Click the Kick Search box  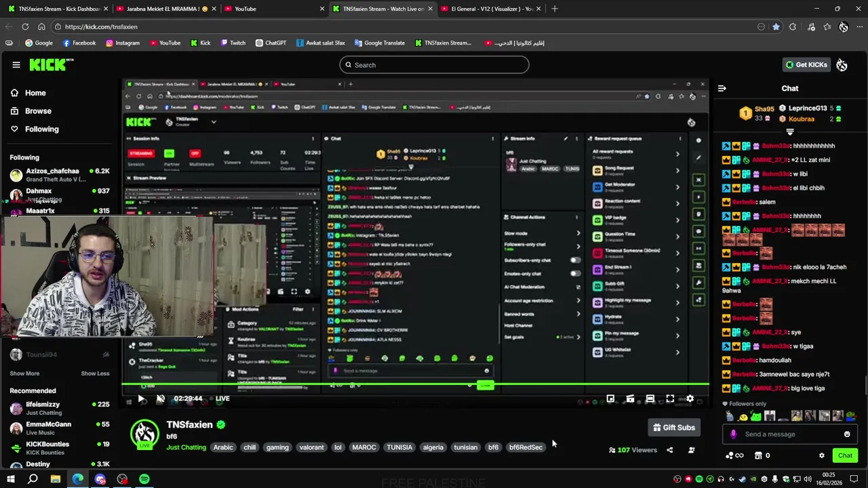[434, 65]
